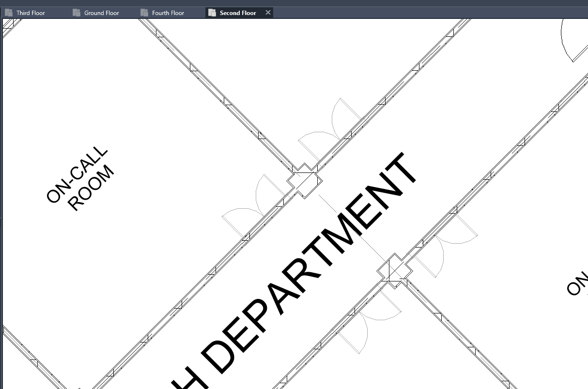Switch to the Third Floor tab
Screen dimensions: 588x389
point(30,12)
